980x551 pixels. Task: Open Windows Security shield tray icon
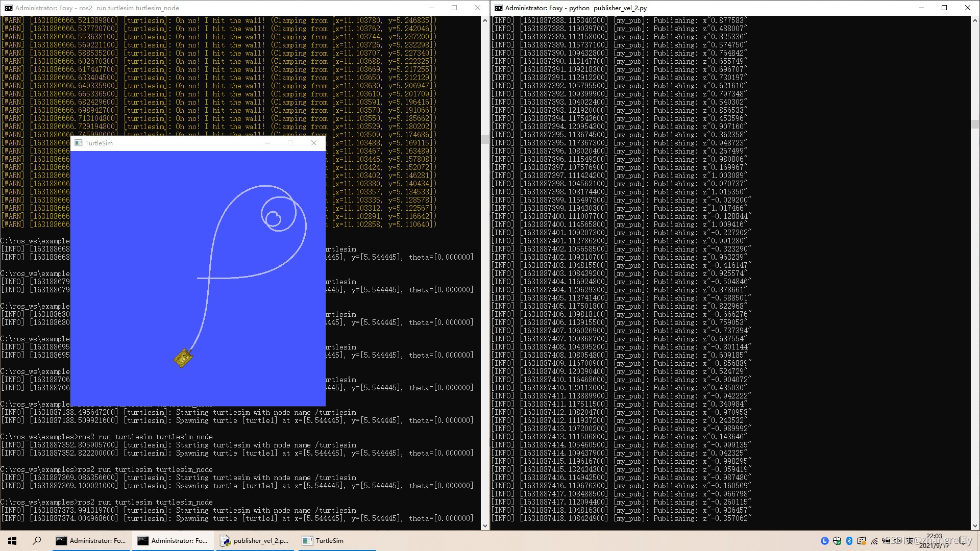[x=837, y=541]
